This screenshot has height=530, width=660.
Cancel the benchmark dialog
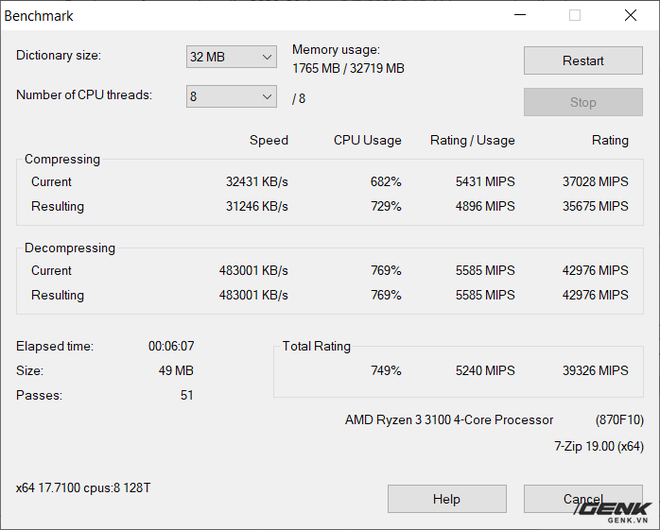point(582,499)
